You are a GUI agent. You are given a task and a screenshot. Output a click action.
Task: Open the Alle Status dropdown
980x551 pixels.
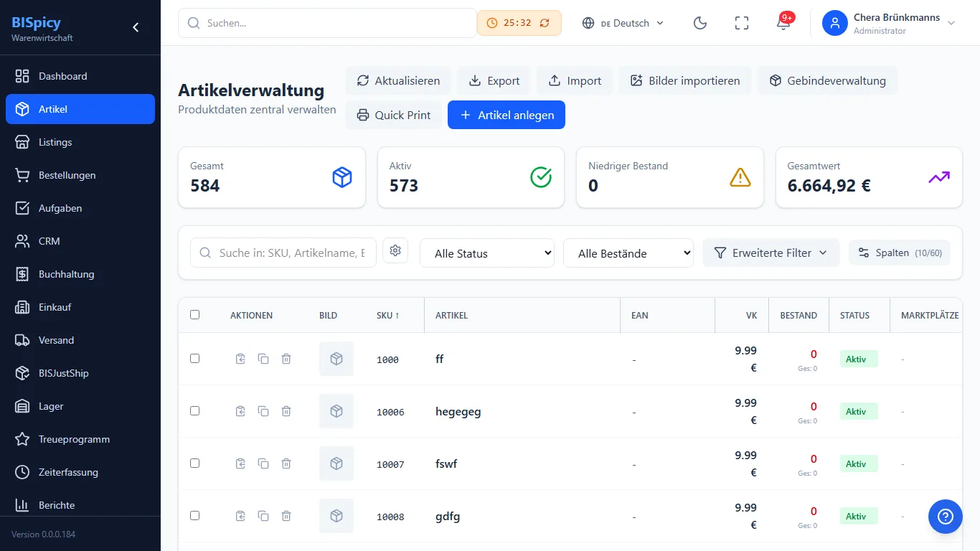[x=487, y=253]
